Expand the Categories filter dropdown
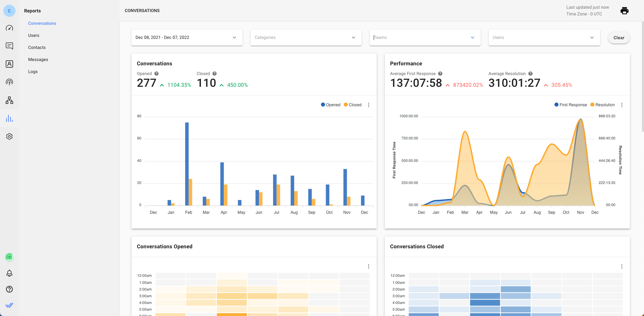 point(306,38)
